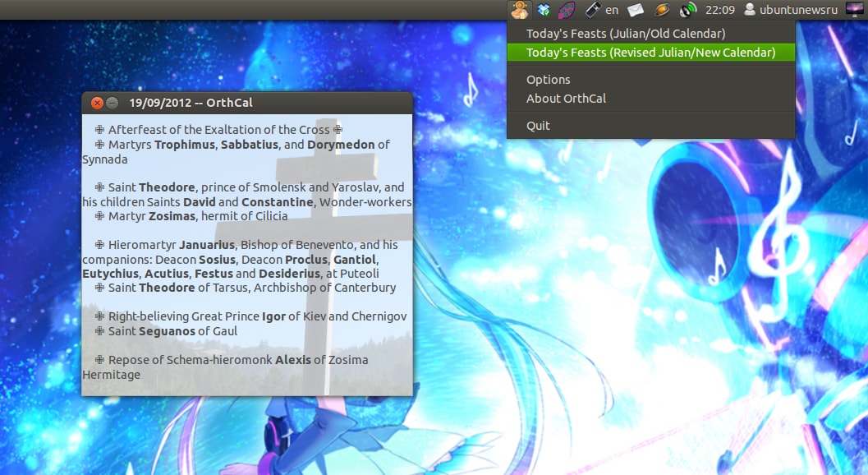
Task: Quit OrthCal from the indicator menu
Action: pyautogui.click(x=651, y=125)
